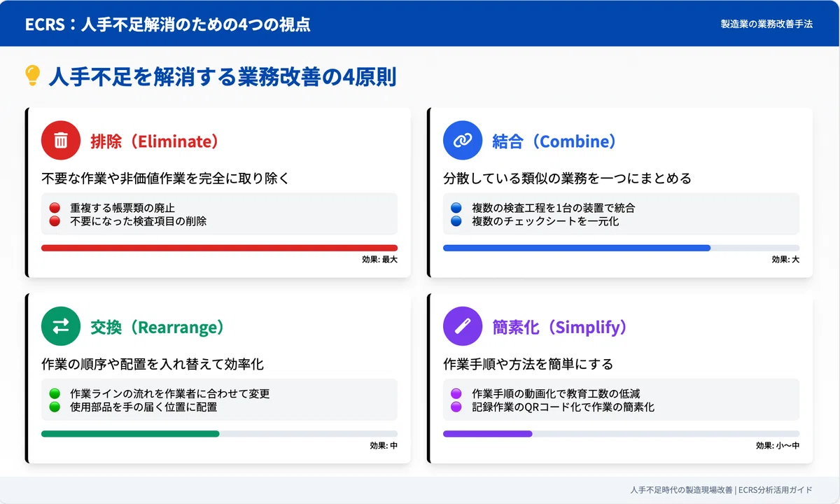The height and width of the screenshot is (504, 840).
Task: Click the red trash can Eliminate icon
Action: click(61, 141)
